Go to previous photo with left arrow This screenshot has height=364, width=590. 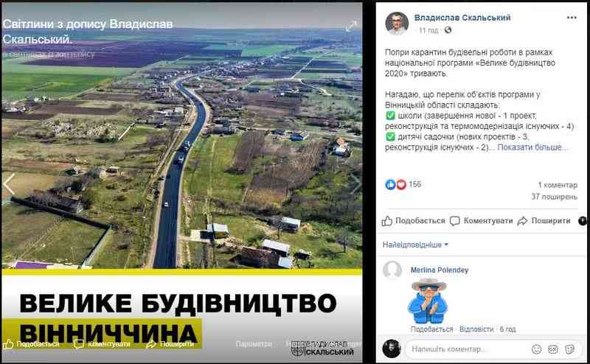9,184
